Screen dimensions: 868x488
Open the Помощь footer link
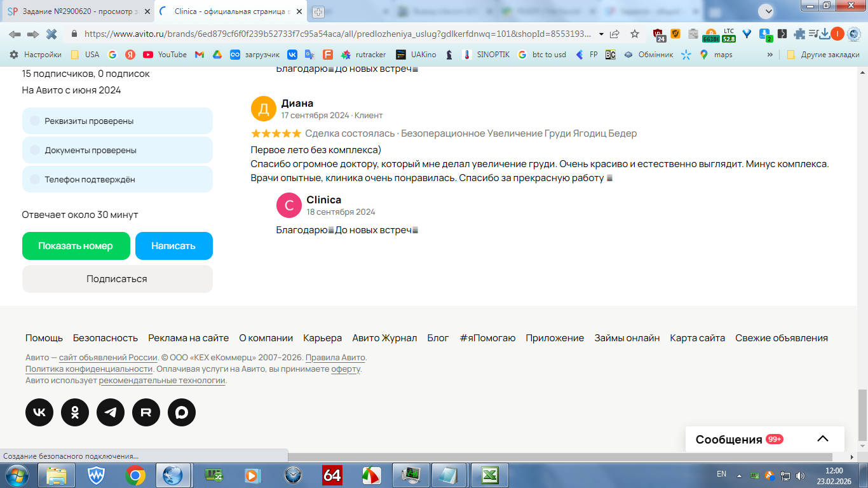[44, 338]
